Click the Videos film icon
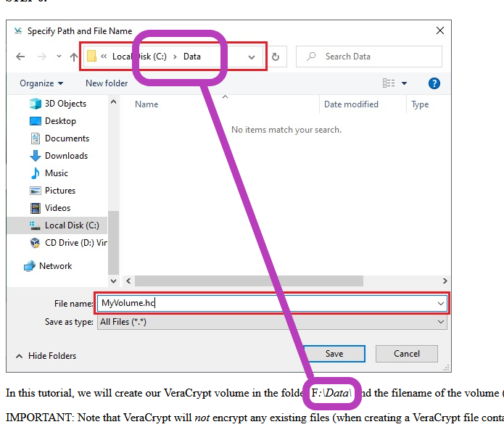 (x=36, y=208)
